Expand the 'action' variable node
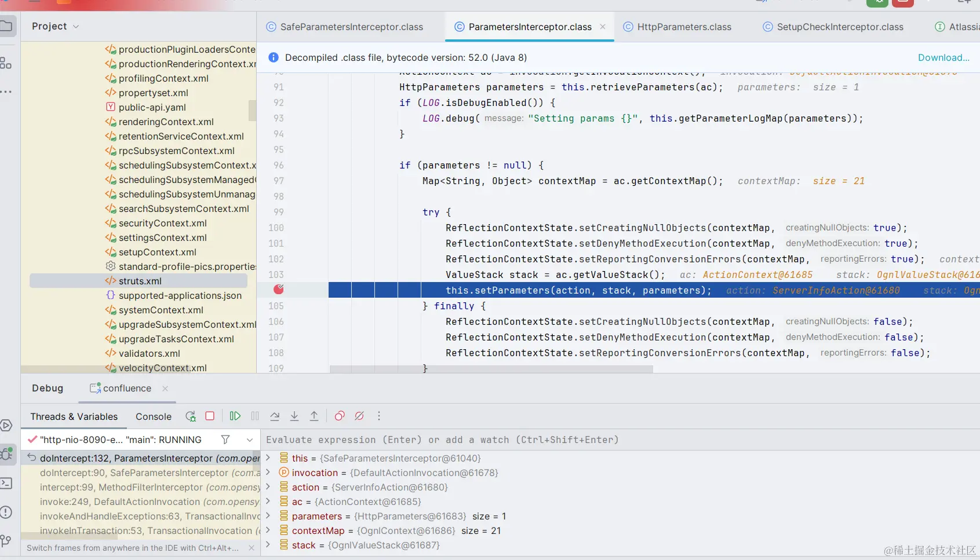This screenshot has width=980, height=560. (x=268, y=487)
